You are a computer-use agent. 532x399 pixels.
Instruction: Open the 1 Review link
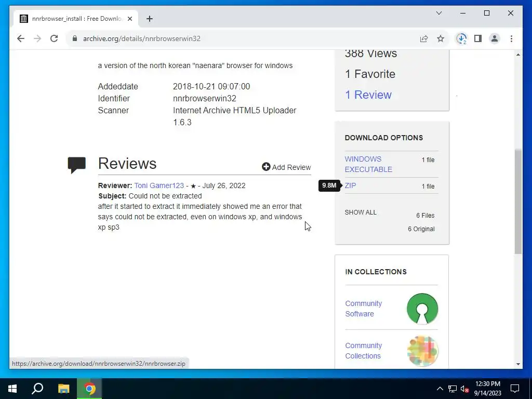[x=368, y=95]
